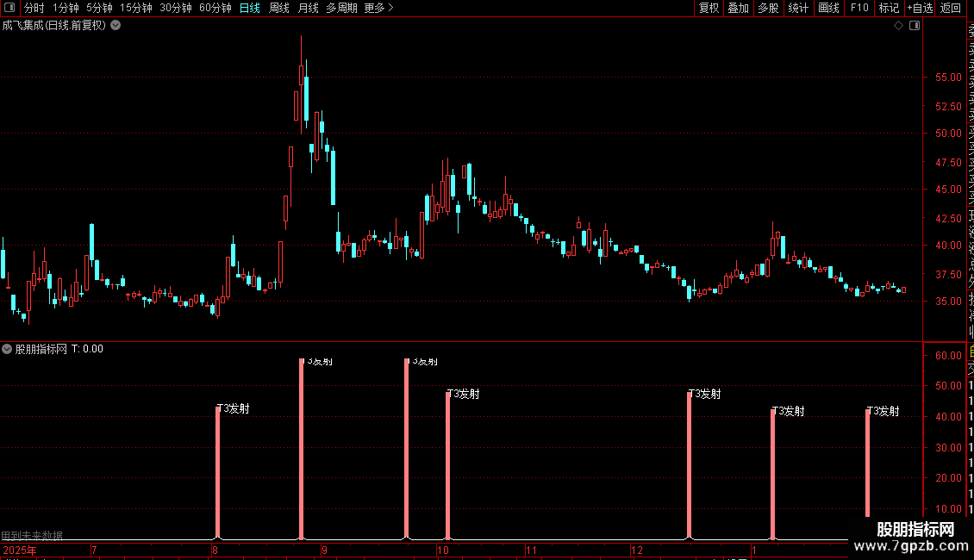The height and width of the screenshot is (560, 974).
Task: Activate the 画线 drawing tools
Action: (828, 8)
